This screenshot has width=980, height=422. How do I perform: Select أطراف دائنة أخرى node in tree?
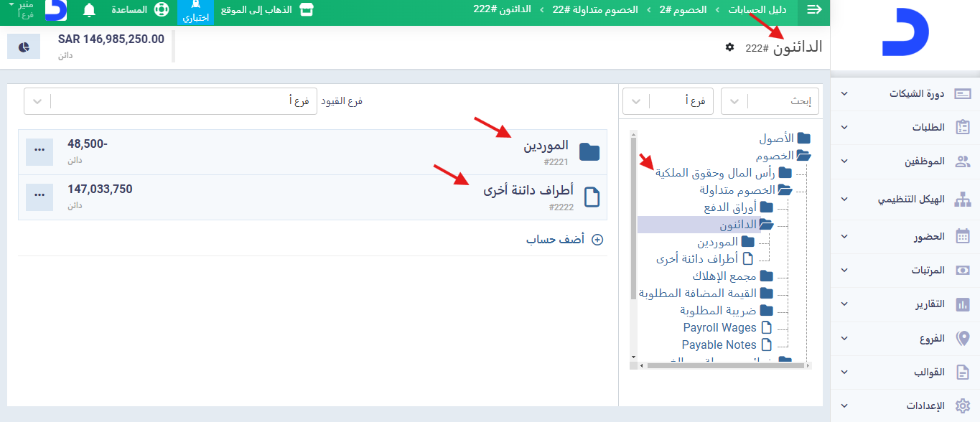697,259
